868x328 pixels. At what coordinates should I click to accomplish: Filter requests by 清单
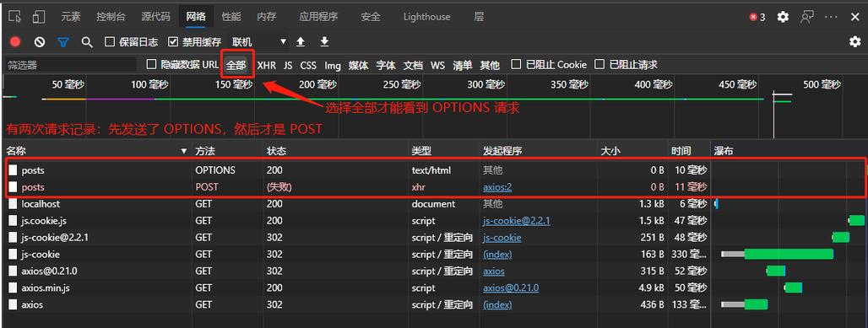pyautogui.click(x=462, y=65)
